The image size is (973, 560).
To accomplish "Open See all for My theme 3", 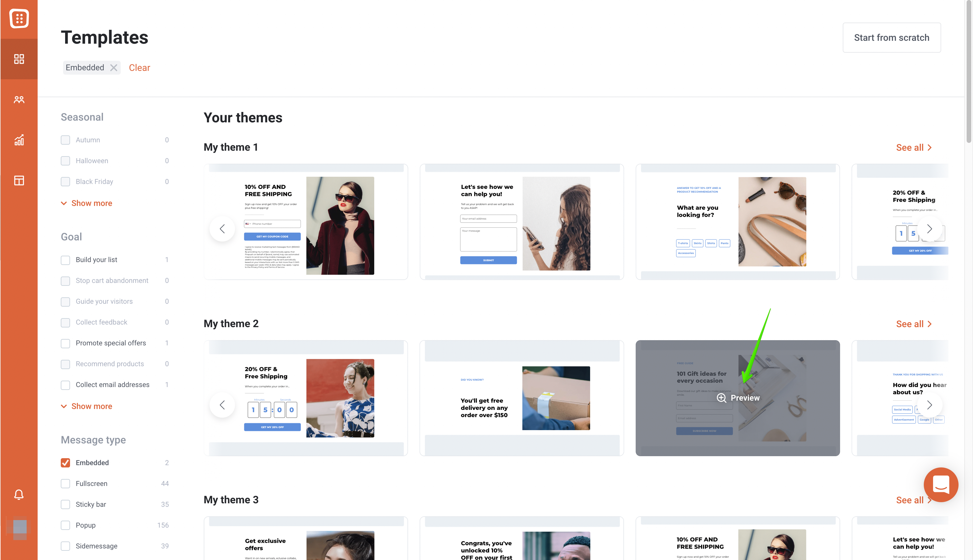I will [x=914, y=500].
